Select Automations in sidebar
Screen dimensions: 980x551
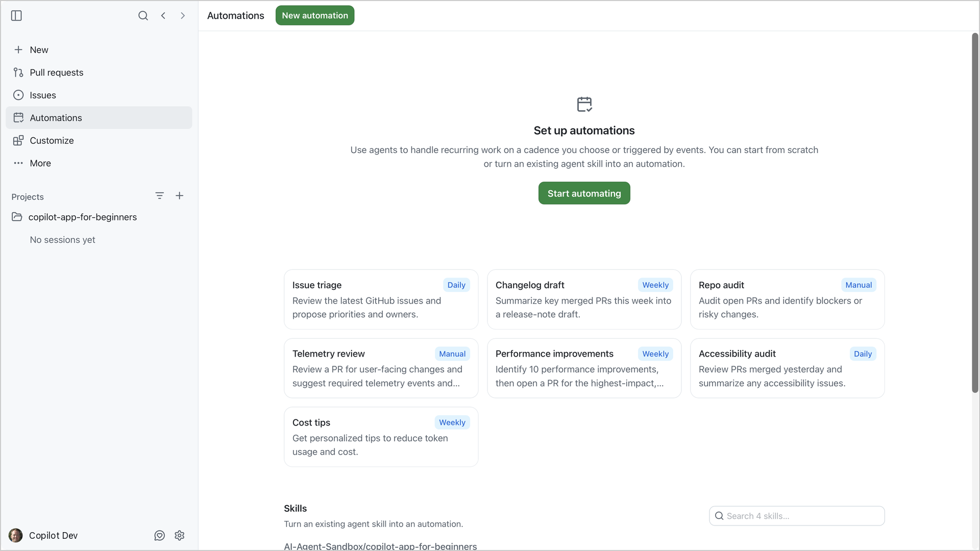[99, 118]
